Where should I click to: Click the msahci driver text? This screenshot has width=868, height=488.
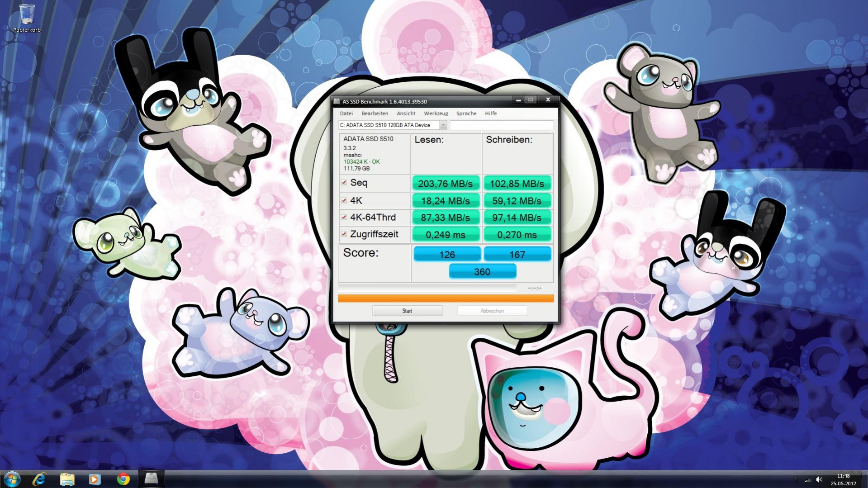click(x=352, y=155)
